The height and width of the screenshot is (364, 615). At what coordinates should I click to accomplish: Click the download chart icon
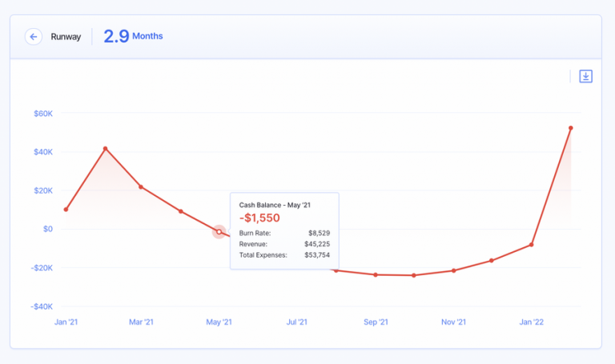tap(585, 77)
